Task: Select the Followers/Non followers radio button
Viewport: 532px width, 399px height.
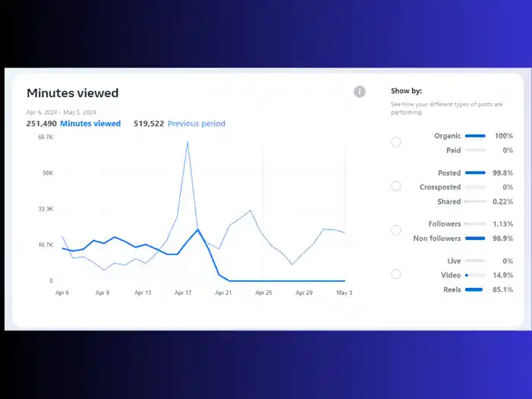Action: click(x=396, y=230)
